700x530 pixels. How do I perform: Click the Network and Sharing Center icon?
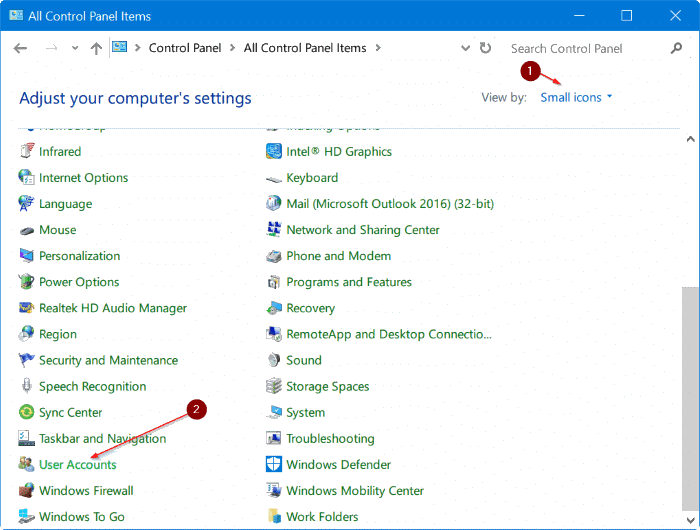[274, 230]
